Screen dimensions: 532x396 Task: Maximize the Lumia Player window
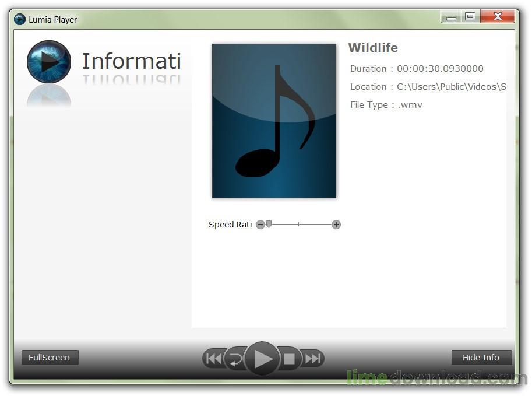click(x=470, y=17)
